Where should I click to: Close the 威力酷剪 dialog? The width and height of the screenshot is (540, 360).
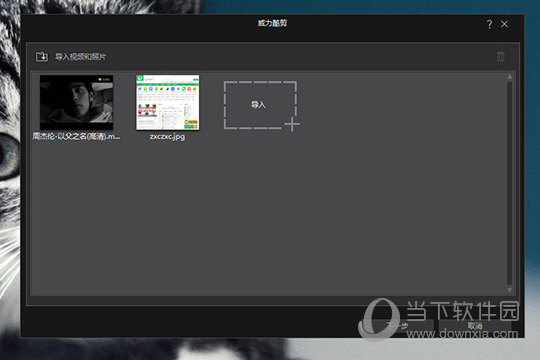(x=504, y=24)
